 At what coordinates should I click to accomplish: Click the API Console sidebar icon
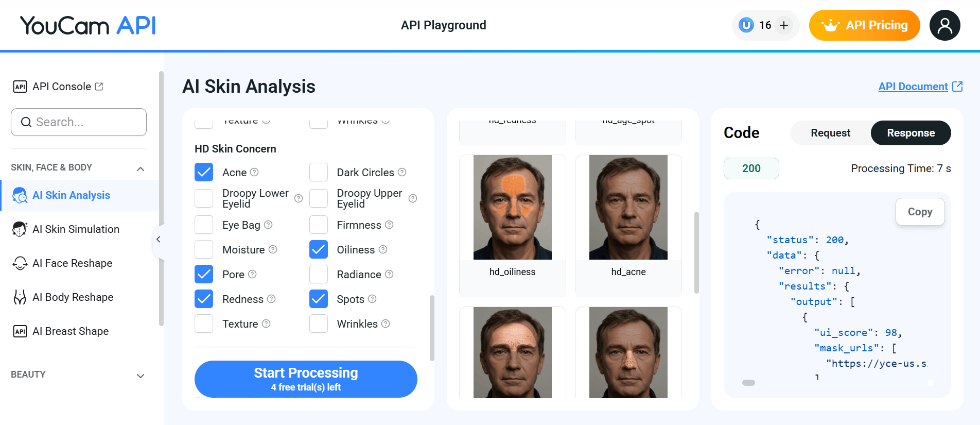click(x=20, y=87)
